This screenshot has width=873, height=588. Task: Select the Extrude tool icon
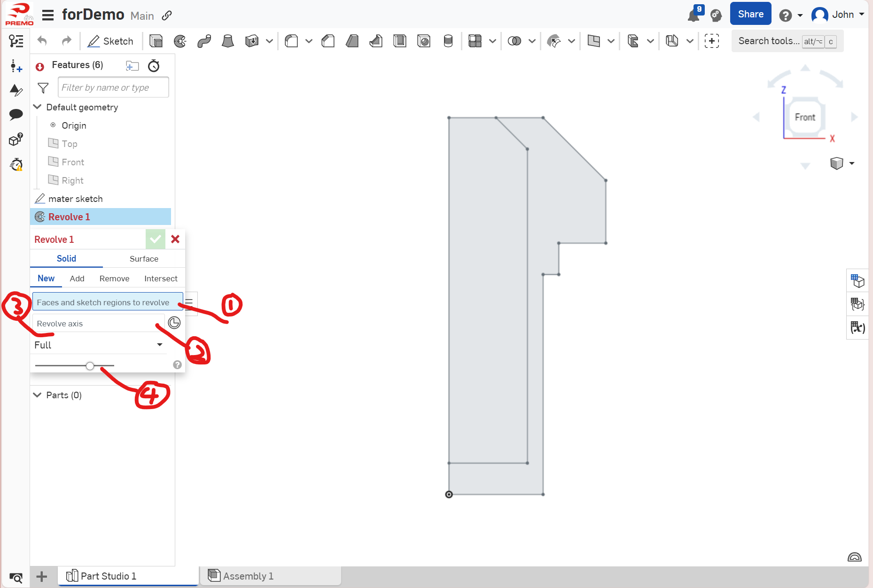[156, 41]
